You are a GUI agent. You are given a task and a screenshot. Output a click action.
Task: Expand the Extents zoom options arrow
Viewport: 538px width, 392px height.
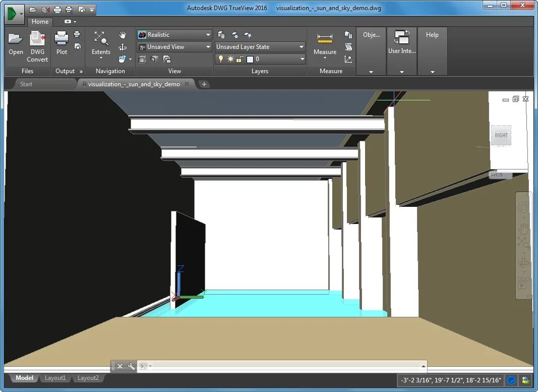(101, 58)
